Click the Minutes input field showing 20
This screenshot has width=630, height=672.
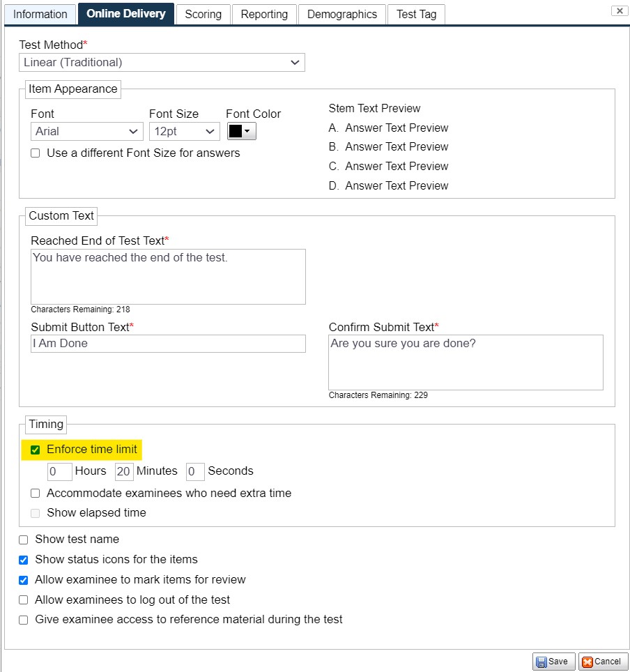click(x=124, y=471)
